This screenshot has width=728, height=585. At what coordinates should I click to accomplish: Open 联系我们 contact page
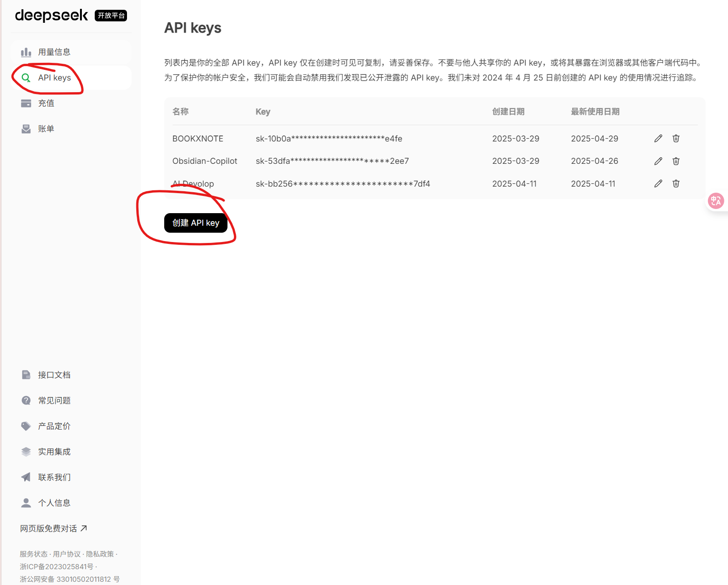pos(71,477)
